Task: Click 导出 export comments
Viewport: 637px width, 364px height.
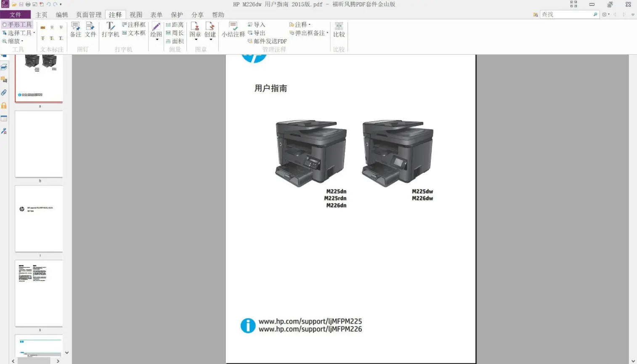Action: [256, 33]
